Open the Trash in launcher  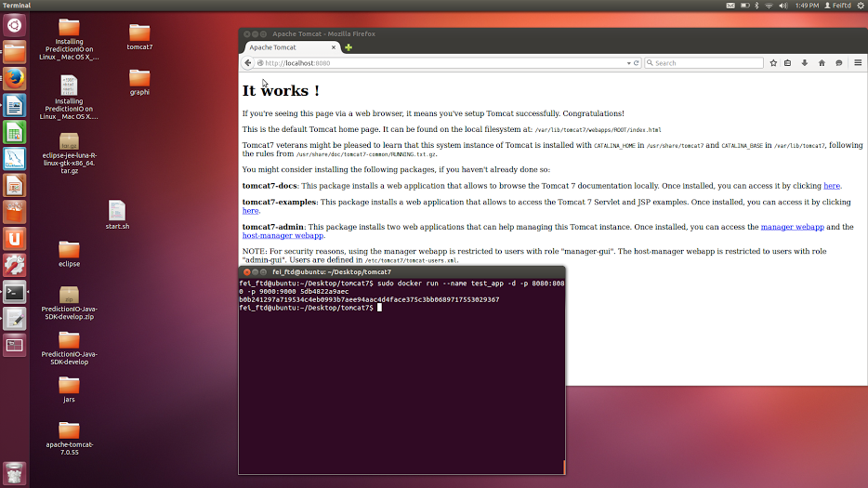coord(14,474)
